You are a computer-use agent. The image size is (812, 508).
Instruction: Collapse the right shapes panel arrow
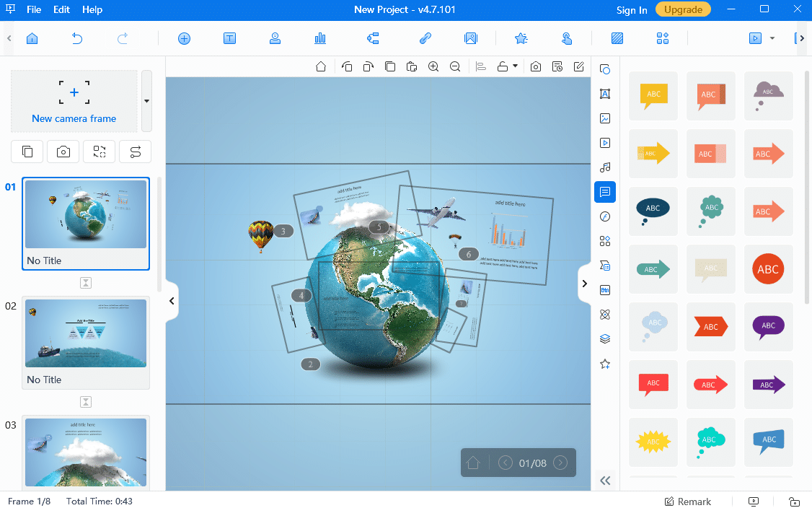(x=584, y=284)
